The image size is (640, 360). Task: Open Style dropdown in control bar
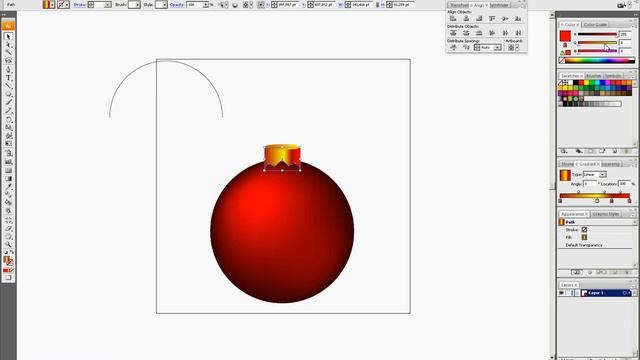164,5
